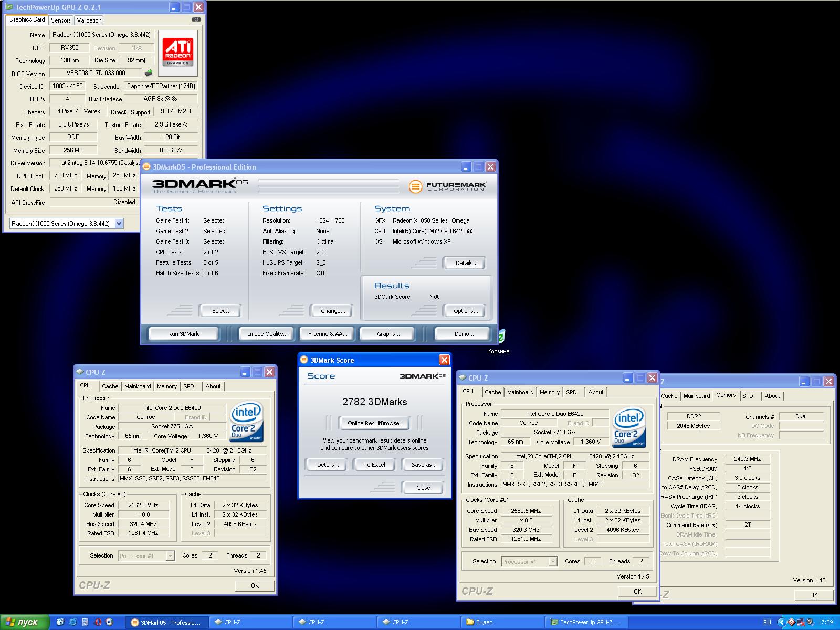Click the first CPU-Z taskbar button
This screenshot has width=840, height=630.
point(251,622)
